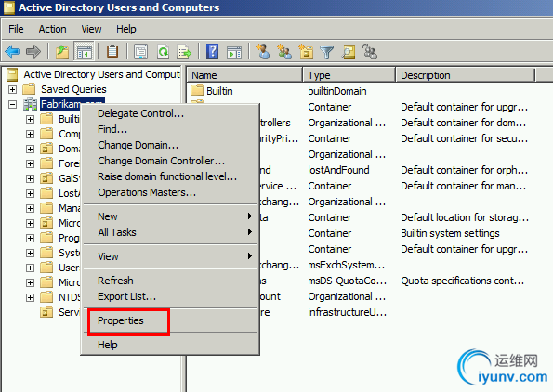Open Operations Masters... from context menu
Image resolution: width=553 pixels, height=392 pixels.
(170, 192)
